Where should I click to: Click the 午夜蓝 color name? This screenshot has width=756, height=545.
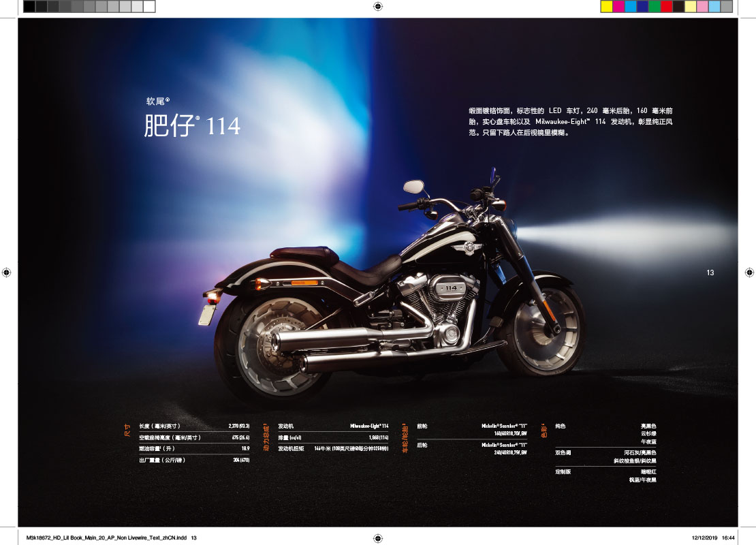click(648, 441)
